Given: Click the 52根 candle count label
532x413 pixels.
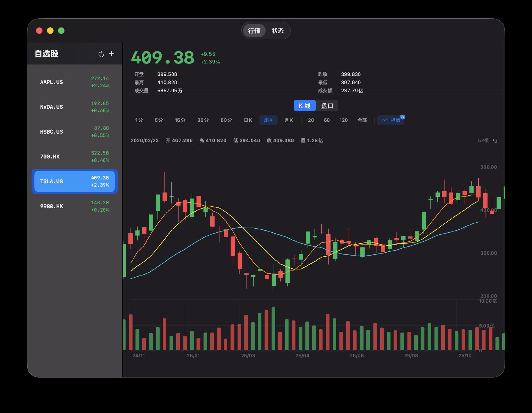Looking at the screenshot, I should 483,141.
